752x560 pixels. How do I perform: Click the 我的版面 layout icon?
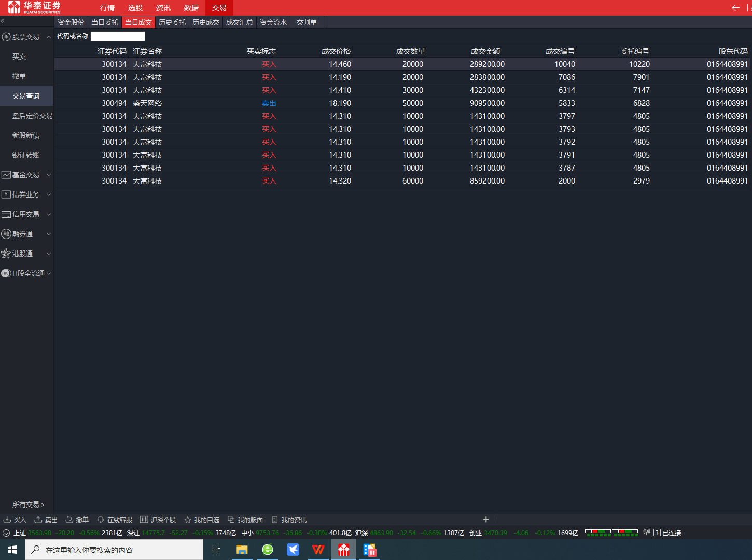(x=231, y=520)
